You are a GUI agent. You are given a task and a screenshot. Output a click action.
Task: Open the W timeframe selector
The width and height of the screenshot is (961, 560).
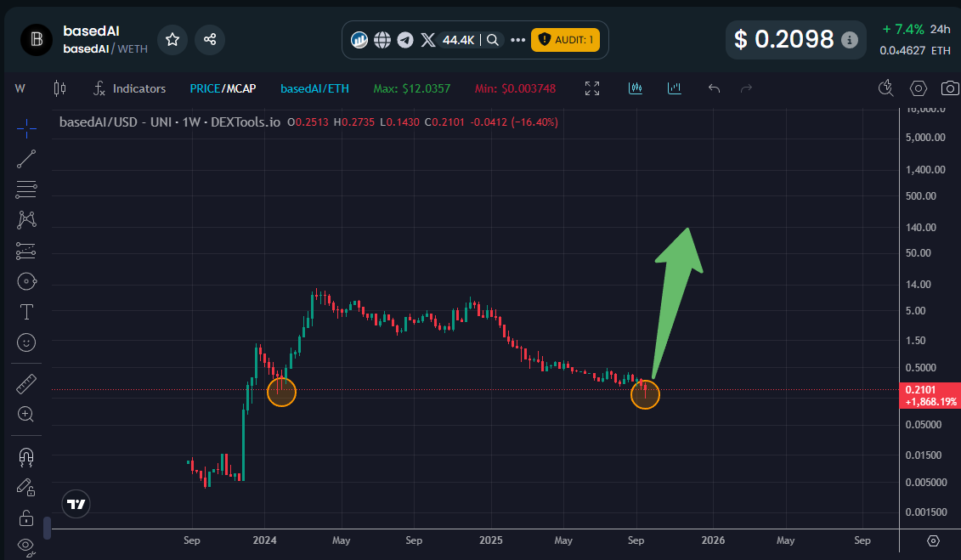(x=20, y=89)
